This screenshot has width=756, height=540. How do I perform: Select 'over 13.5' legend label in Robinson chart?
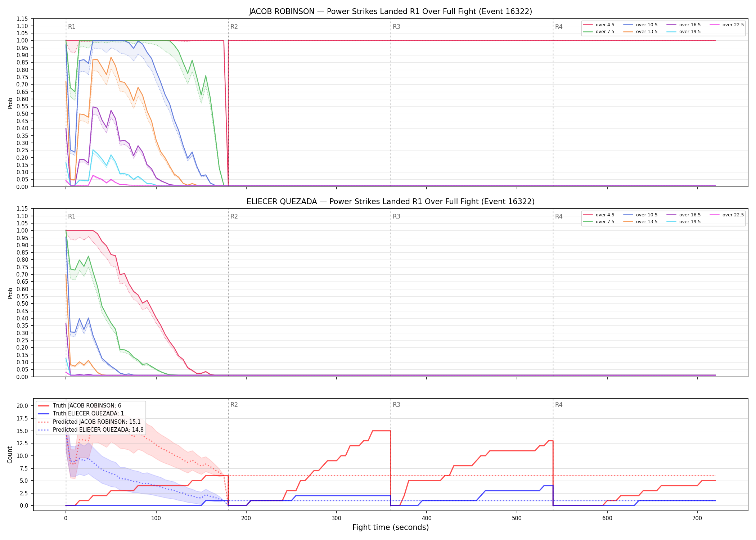coord(647,32)
